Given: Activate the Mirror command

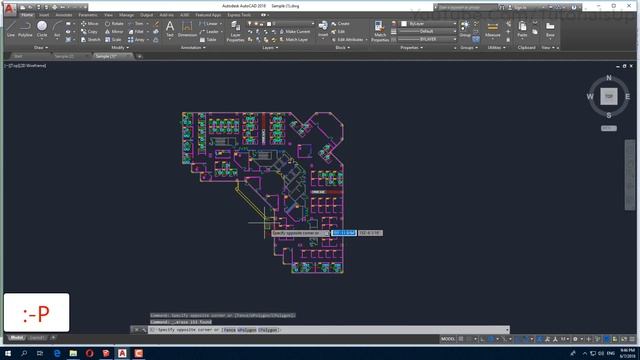Looking at the screenshot, I should click(x=113, y=31).
